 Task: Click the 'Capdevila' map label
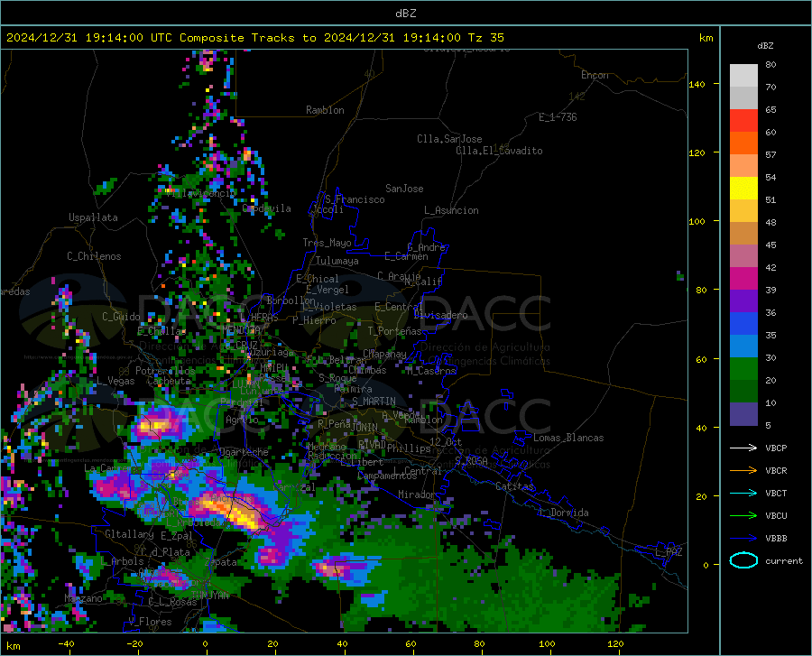[266, 208]
